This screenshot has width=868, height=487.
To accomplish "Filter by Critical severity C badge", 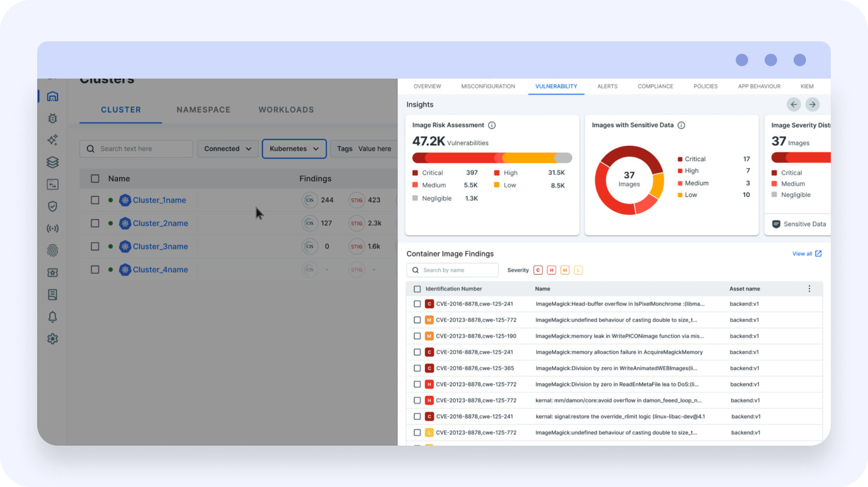I will 538,270.
